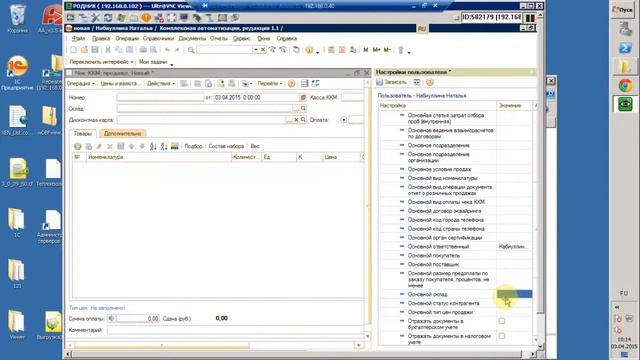This screenshot has width=640, height=360.
Task: Click the sort ascending icon in goods toolbar
Action: [x=153, y=146]
